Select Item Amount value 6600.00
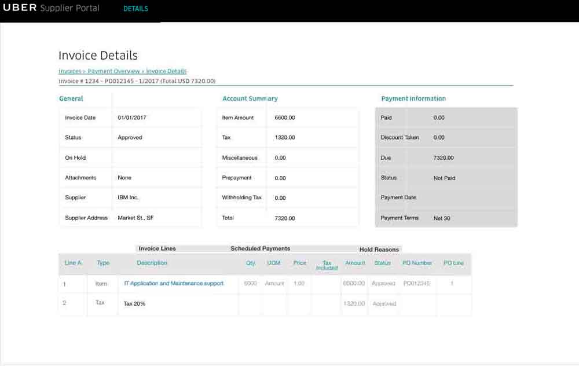 pos(285,118)
